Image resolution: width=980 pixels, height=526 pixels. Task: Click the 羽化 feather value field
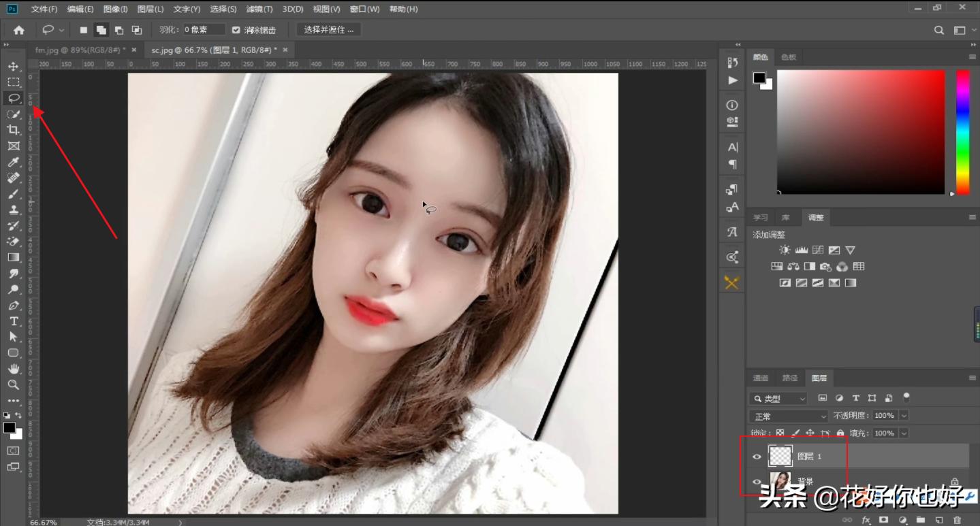coord(203,29)
